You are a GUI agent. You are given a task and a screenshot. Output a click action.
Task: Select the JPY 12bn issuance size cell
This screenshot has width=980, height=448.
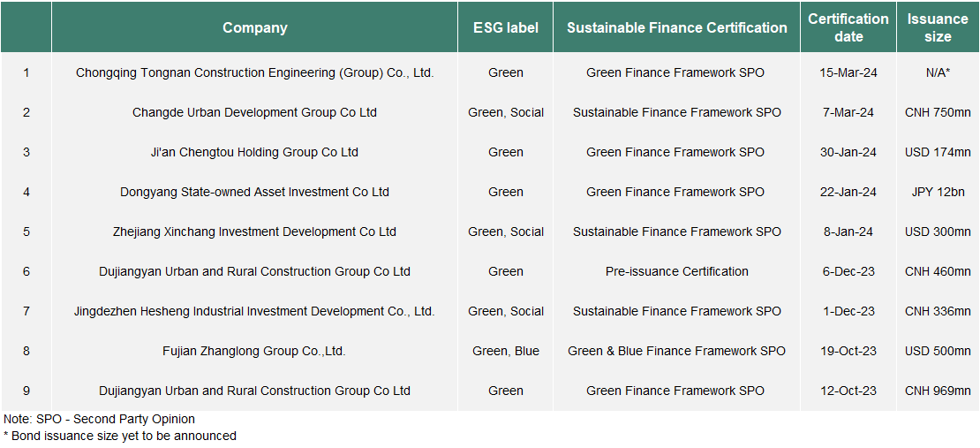click(938, 192)
